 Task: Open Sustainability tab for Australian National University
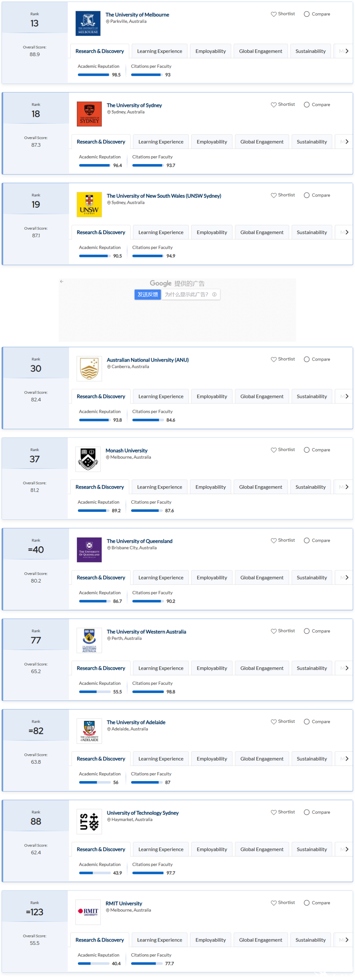coord(312,396)
